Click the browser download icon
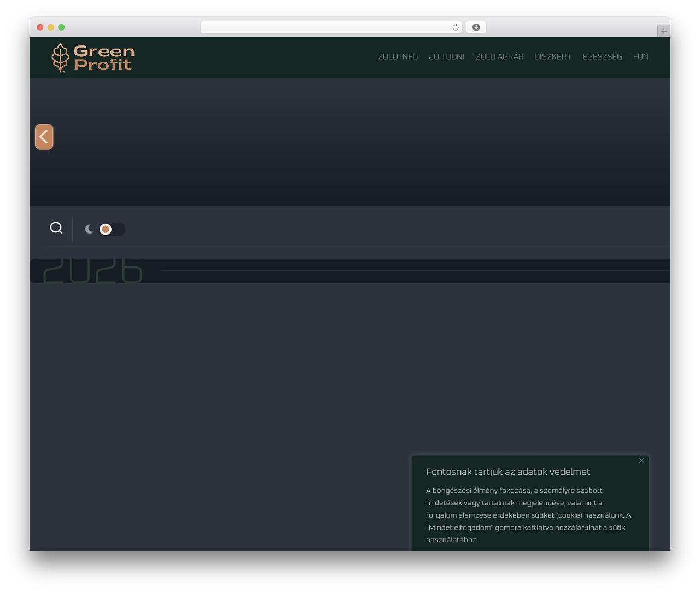The height and width of the screenshot is (593, 700). [x=476, y=27]
